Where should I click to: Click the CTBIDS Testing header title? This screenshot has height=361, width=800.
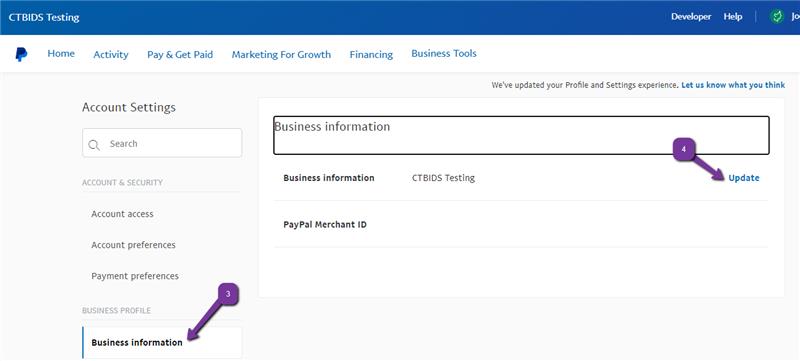click(x=44, y=17)
